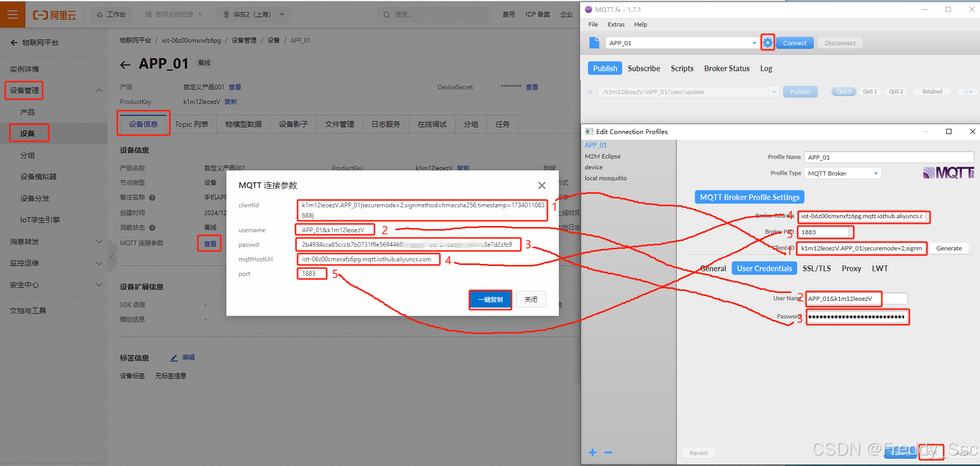Open the Extras menu in MQTT.fx
Screen dimensions: 980x466
pyautogui.click(x=616, y=24)
